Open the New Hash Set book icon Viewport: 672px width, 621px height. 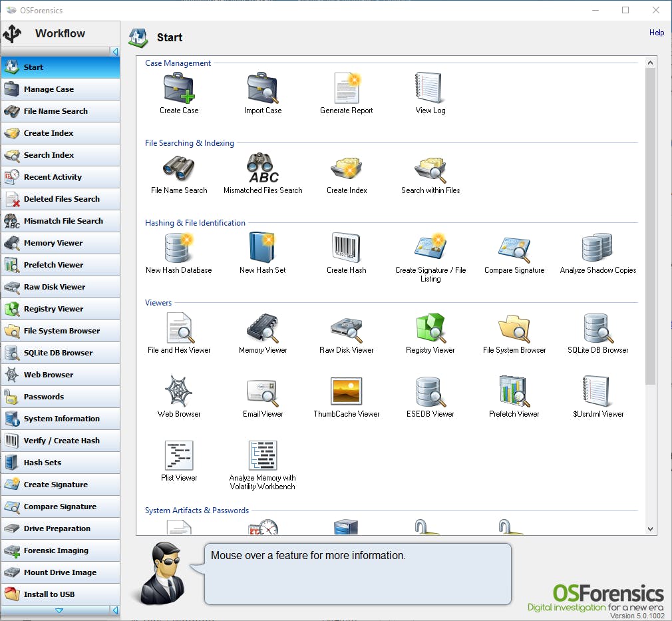263,248
